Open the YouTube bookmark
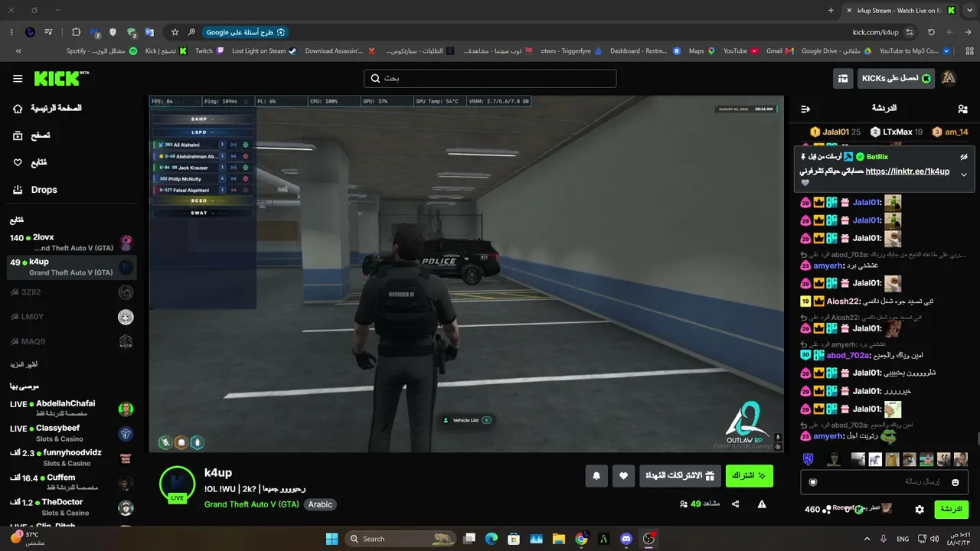980x551 pixels. click(x=740, y=51)
